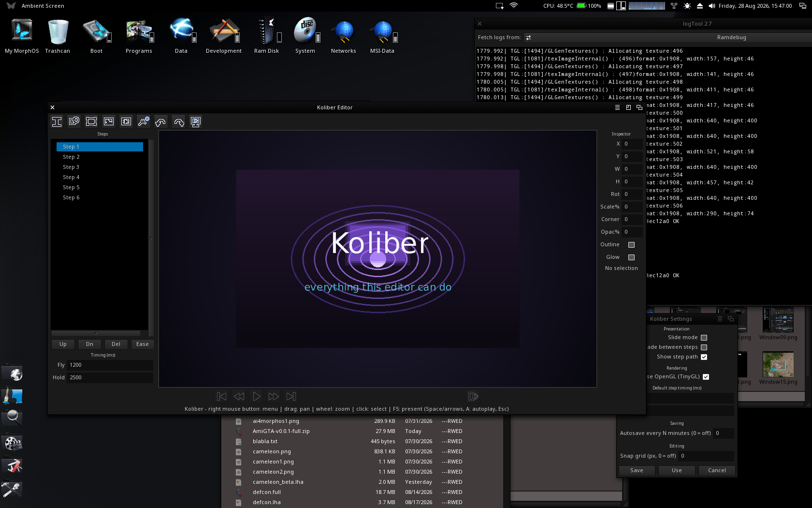Select the frame tool in Koliber toolbar
Screen dimensions: 812x508
coord(91,122)
